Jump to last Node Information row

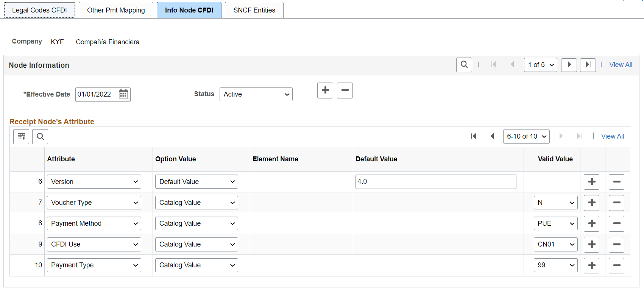[x=588, y=65]
